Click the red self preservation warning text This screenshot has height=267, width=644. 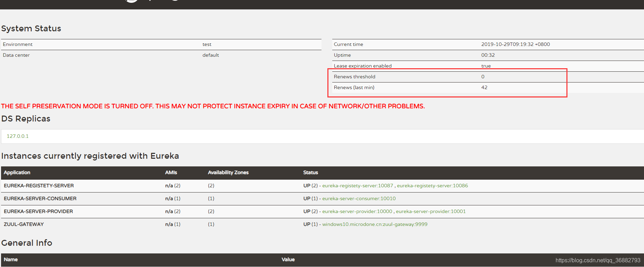[213, 106]
